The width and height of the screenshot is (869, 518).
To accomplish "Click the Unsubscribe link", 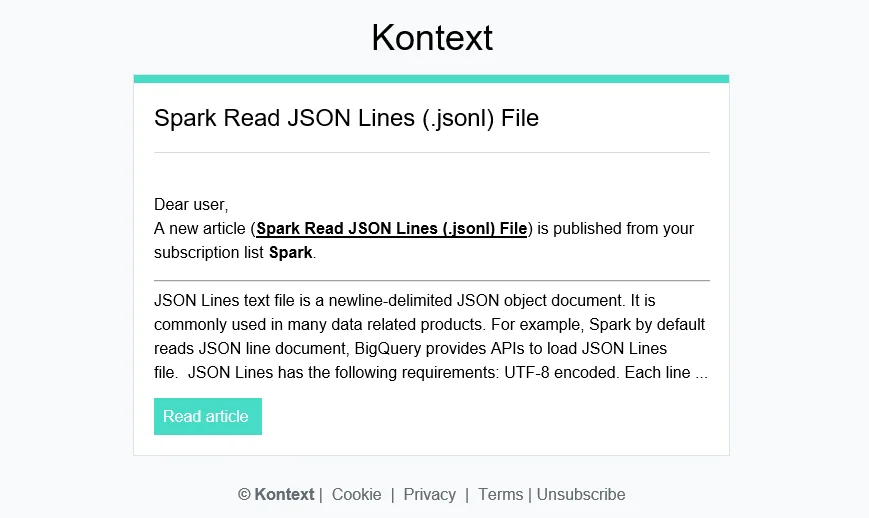I will pyautogui.click(x=581, y=494).
